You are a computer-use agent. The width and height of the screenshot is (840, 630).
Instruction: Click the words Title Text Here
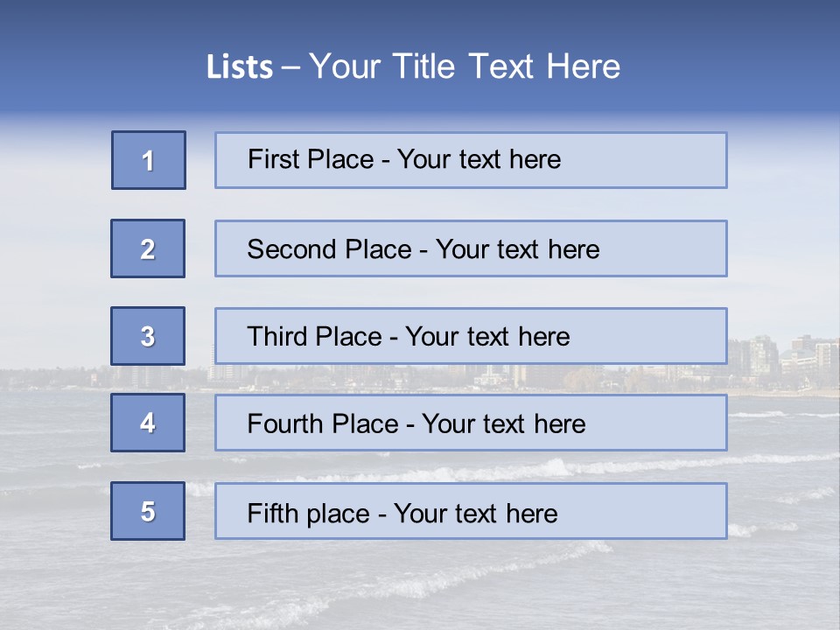(507, 66)
